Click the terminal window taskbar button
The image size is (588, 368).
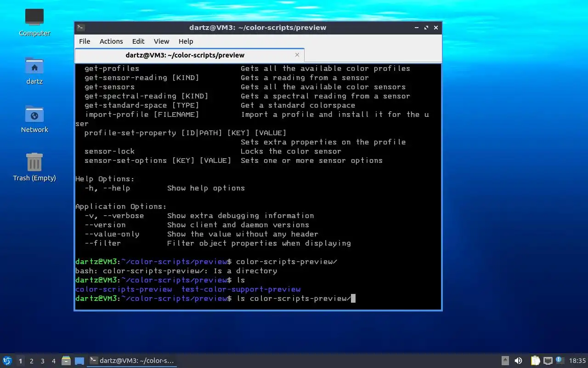click(132, 361)
